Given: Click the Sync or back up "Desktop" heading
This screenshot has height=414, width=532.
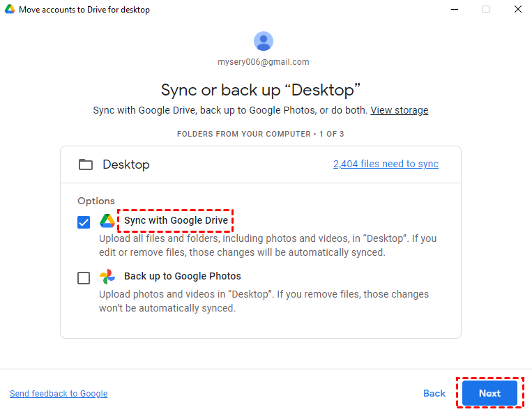Looking at the screenshot, I should click(261, 90).
